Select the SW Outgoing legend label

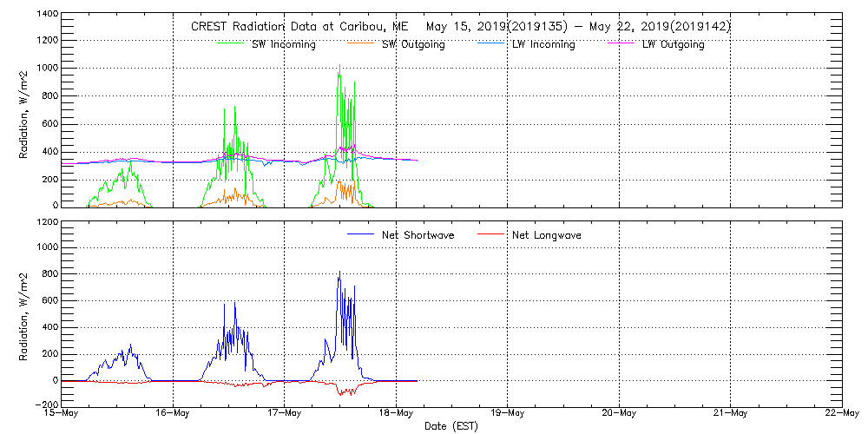click(x=413, y=44)
